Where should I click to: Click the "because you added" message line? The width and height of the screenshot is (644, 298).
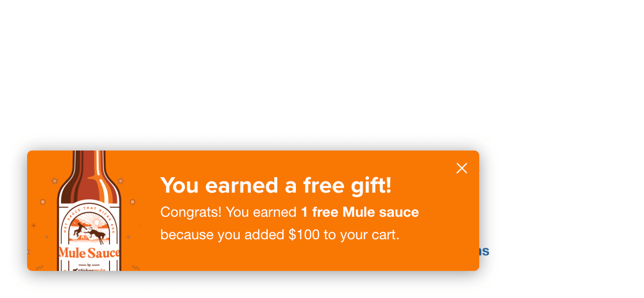[x=222, y=234]
